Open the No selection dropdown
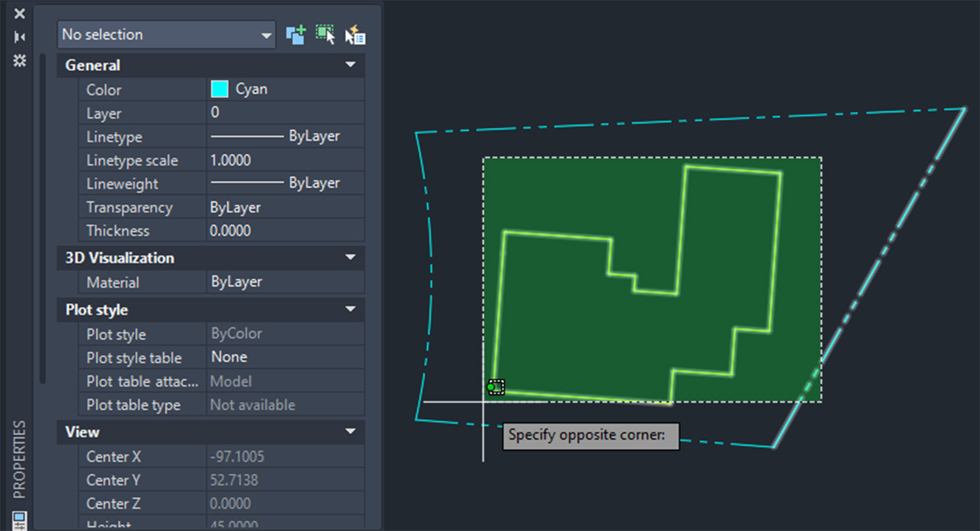 click(x=166, y=35)
